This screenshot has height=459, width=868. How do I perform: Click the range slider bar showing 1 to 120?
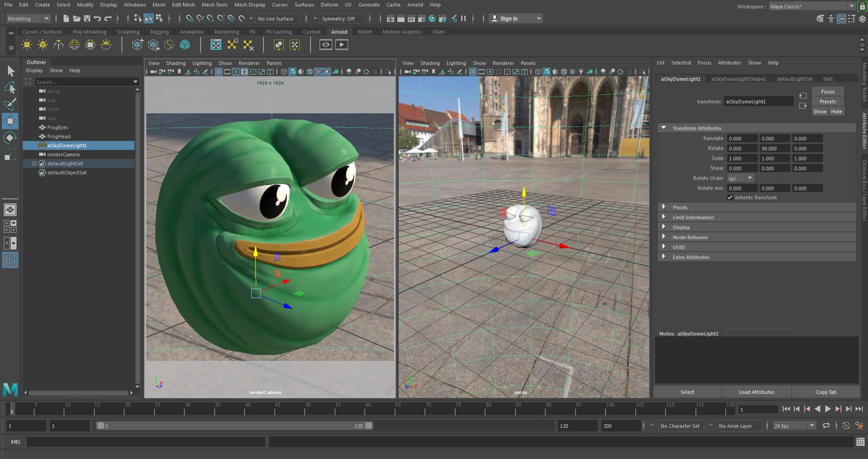pyautogui.click(x=235, y=426)
